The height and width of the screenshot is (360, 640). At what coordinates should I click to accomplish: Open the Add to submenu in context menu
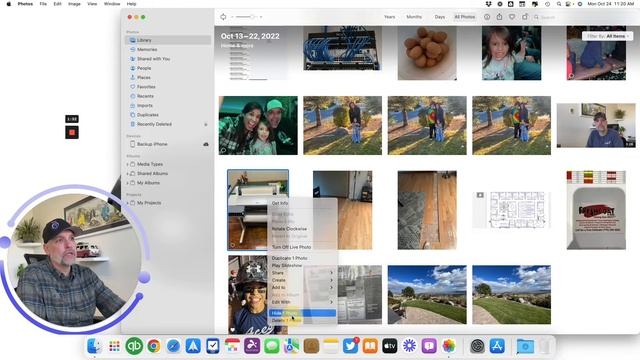pyautogui.click(x=302, y=288)
